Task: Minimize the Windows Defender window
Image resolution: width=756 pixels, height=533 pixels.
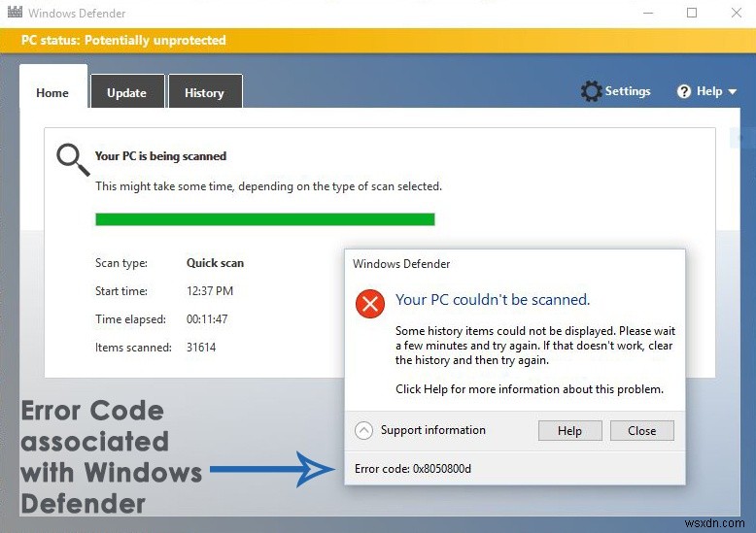Action: click(x=648, y=13)
